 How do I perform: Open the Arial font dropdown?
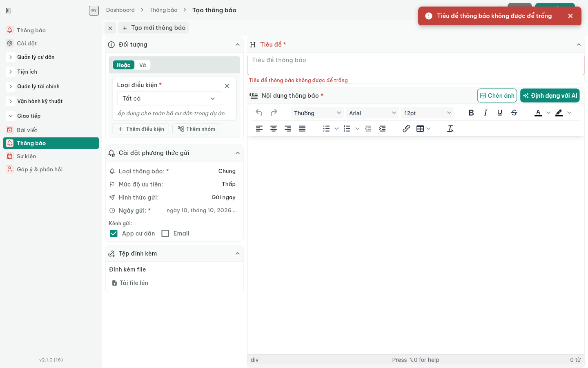(x=372, y=113)
